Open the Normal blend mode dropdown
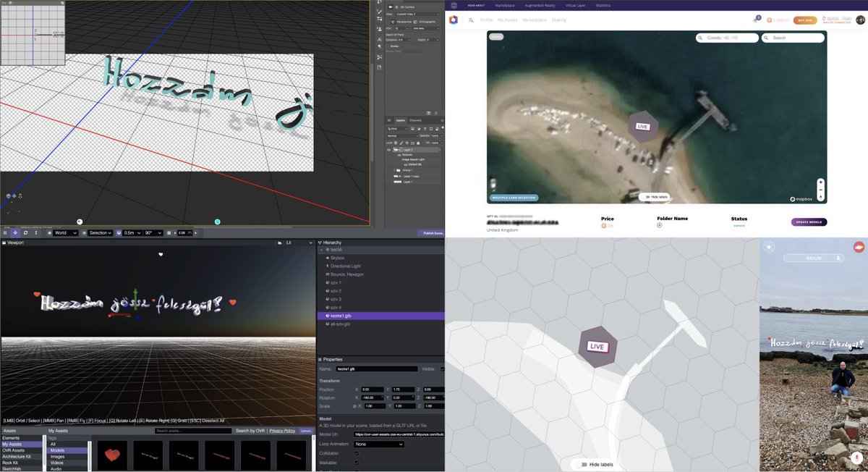This screenshot has height=472, width=868. point(402,135)
